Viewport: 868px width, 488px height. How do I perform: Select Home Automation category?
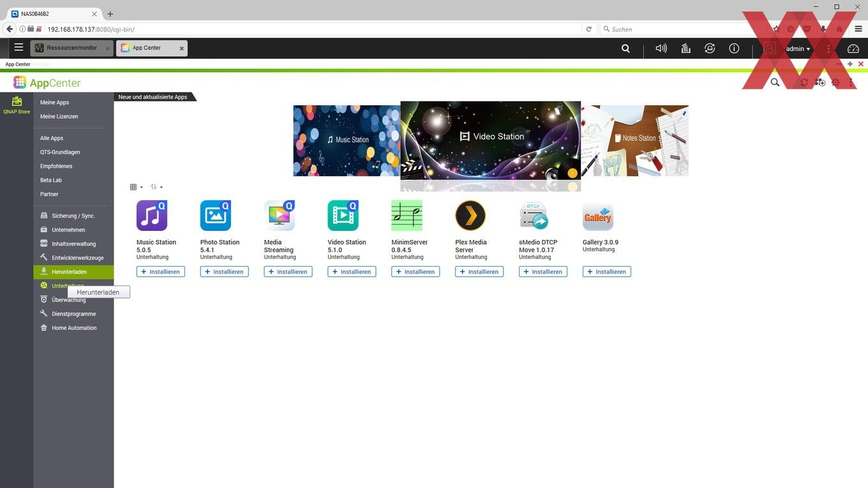point(73,328)
